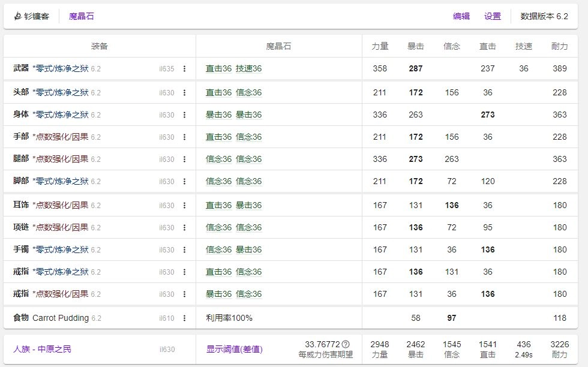Open the 数据版本 6.2 selector

tap(544, 17)
